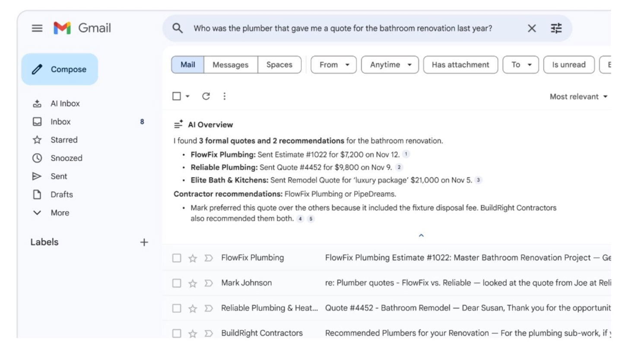Open advanced search options
Screen dimensions: 644x350
[x=556, y=28]
